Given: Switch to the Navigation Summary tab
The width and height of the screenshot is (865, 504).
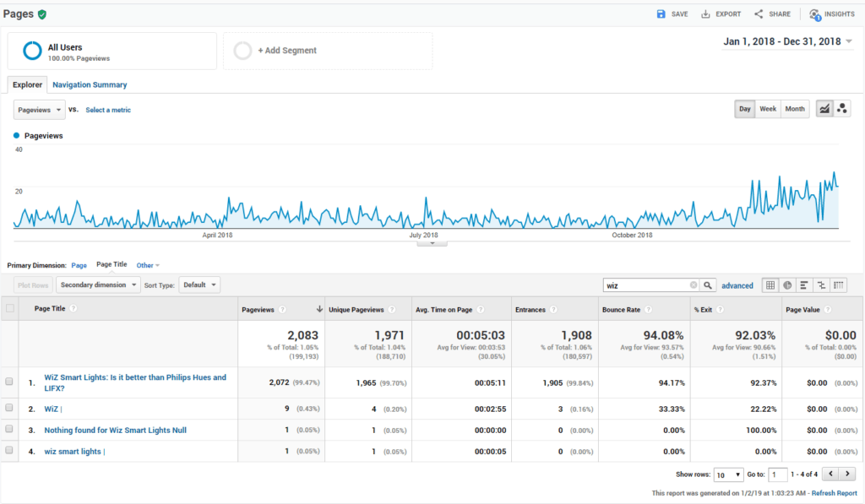Looking at the screenshot, I should (90, 85).
